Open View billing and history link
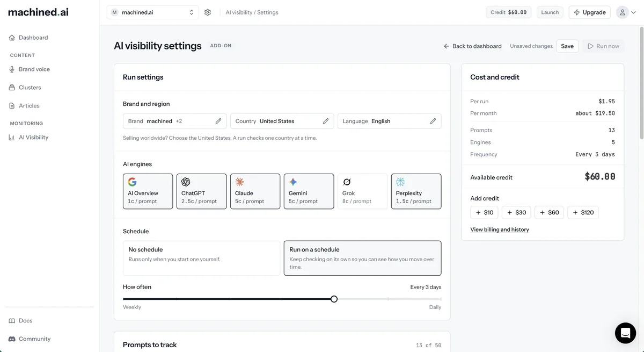 500,229
